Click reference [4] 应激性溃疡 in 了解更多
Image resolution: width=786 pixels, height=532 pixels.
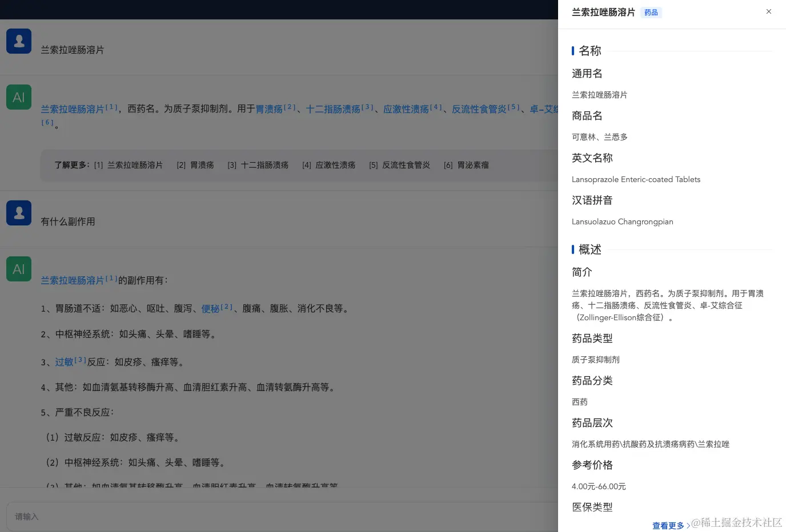[329, 165]
